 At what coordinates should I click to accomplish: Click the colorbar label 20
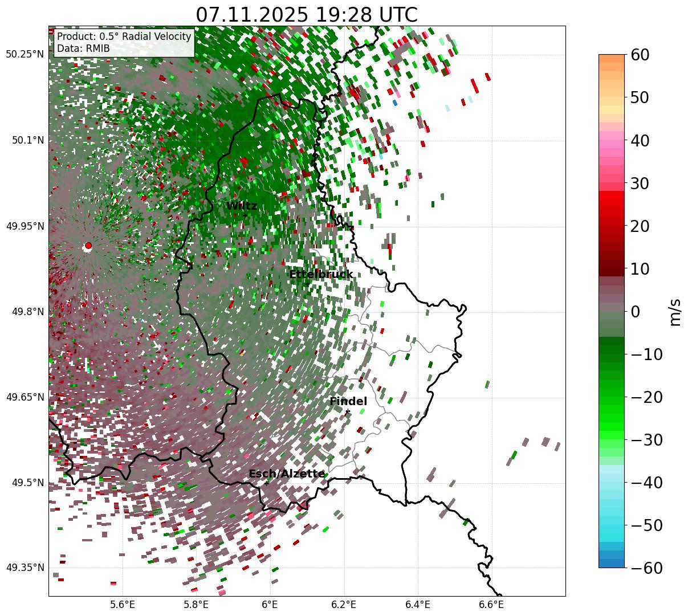639,226
